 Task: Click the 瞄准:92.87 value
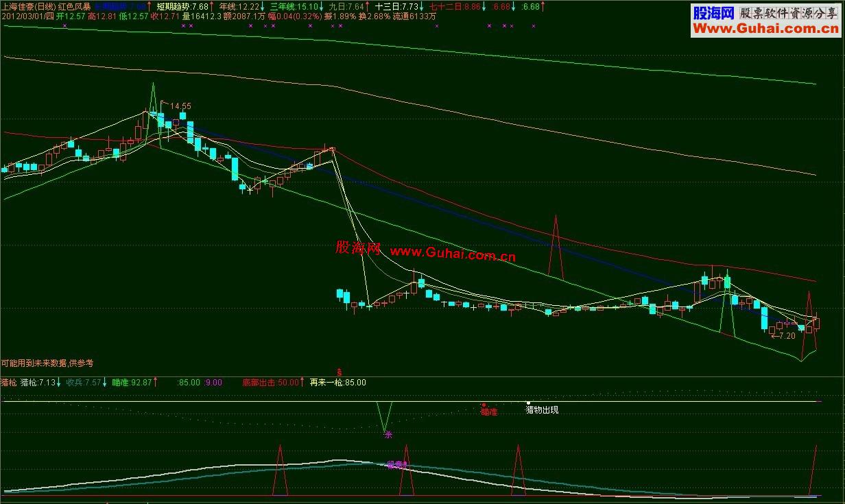[x=131, y=383]
